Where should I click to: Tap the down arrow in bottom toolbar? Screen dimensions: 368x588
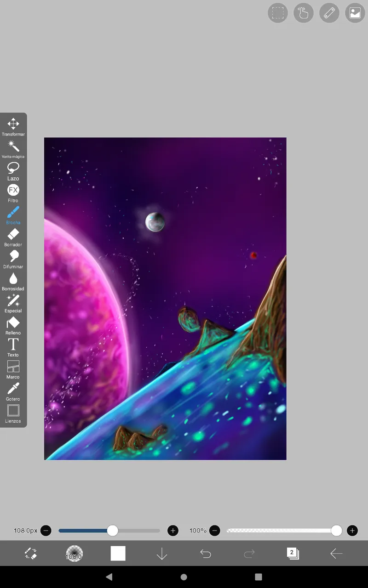pyautogui.click(x=161, y=554)
